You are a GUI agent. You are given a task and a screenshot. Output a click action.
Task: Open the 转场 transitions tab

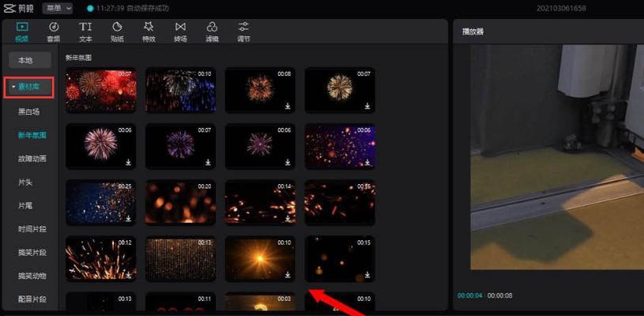click(x=180, y=32)
